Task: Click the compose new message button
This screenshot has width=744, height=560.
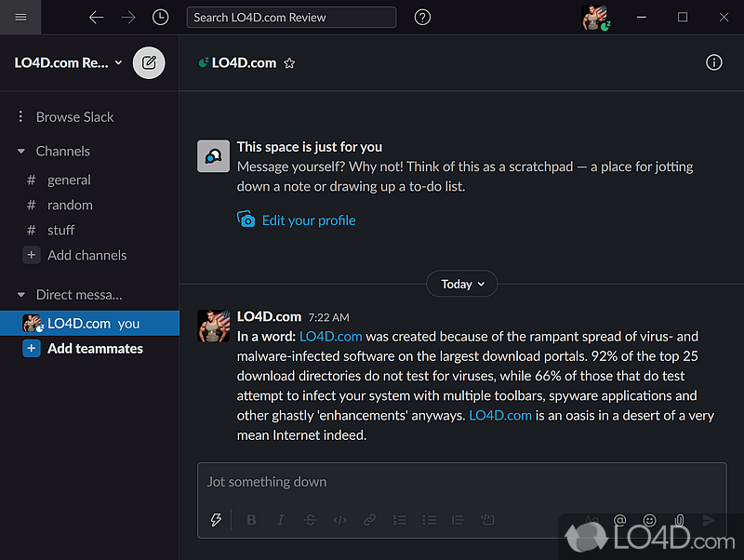Action: [149, 62]
